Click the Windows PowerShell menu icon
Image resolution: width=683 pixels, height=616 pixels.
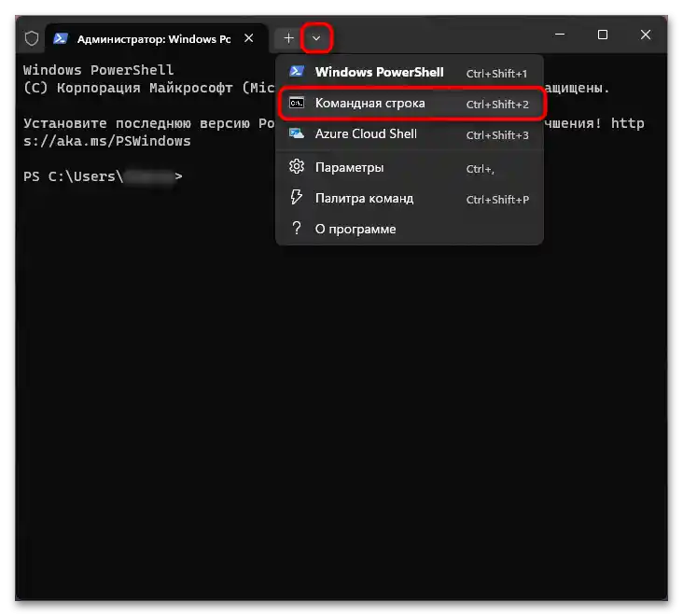297,72
